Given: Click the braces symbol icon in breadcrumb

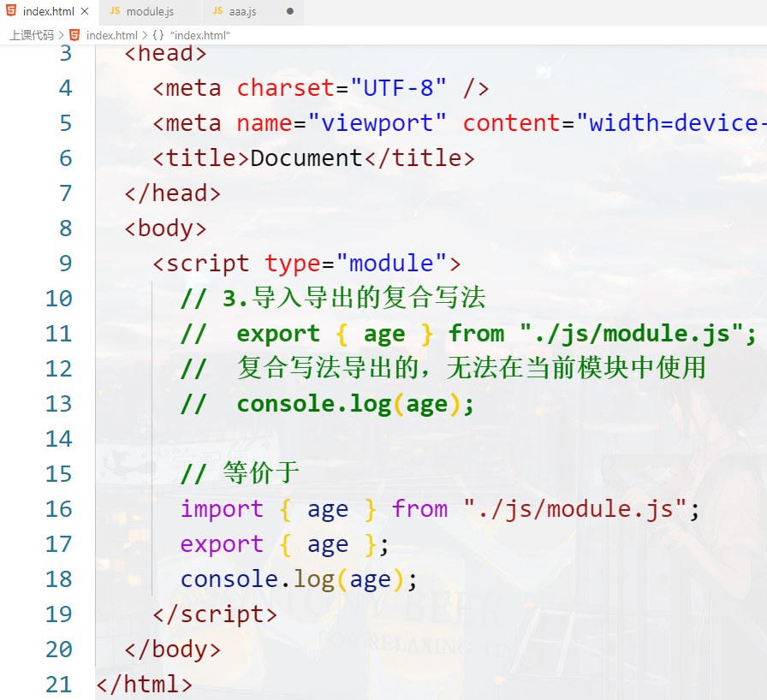Looking at the screenshot, I should [158, 35].
